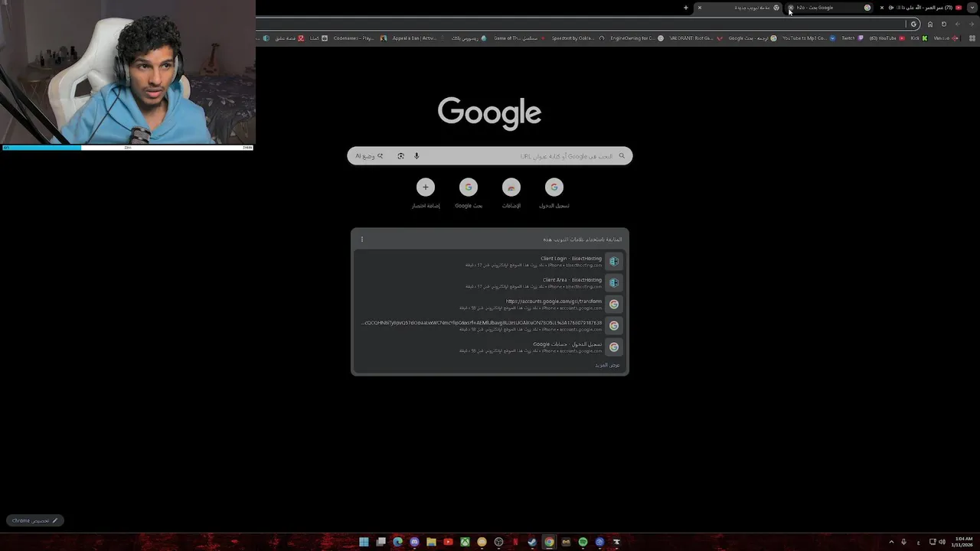Open Google Lens image search icon

[x=400, y=156]
